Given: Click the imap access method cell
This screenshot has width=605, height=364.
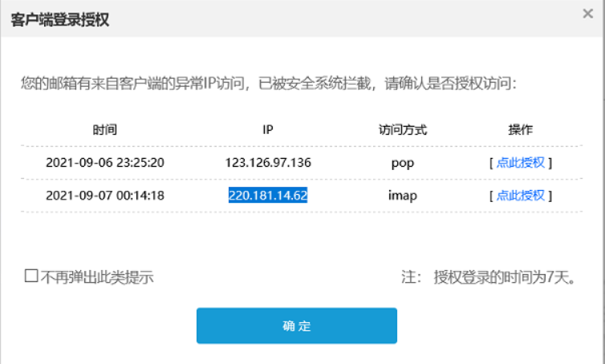Looking at the screenshot, I should (402, 196).
